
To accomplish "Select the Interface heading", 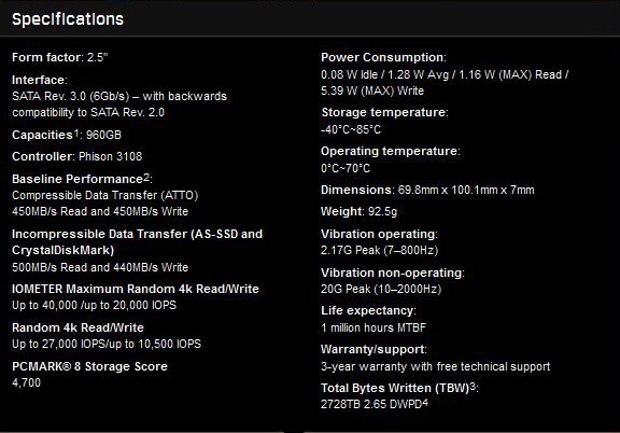I will 39,79.
